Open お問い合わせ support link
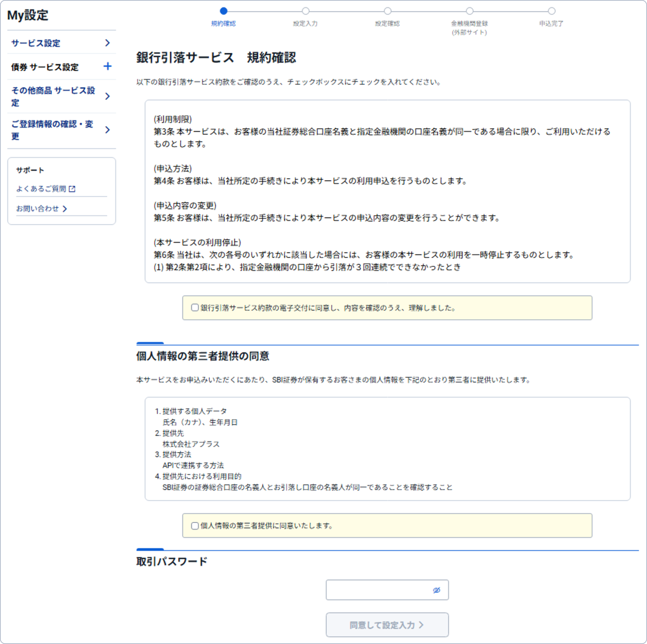 pos(38,209)
